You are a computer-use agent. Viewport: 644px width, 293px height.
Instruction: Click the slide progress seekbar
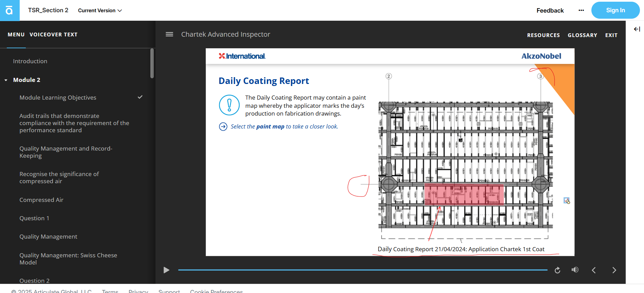pyautogui.click(x=363, y=270)
